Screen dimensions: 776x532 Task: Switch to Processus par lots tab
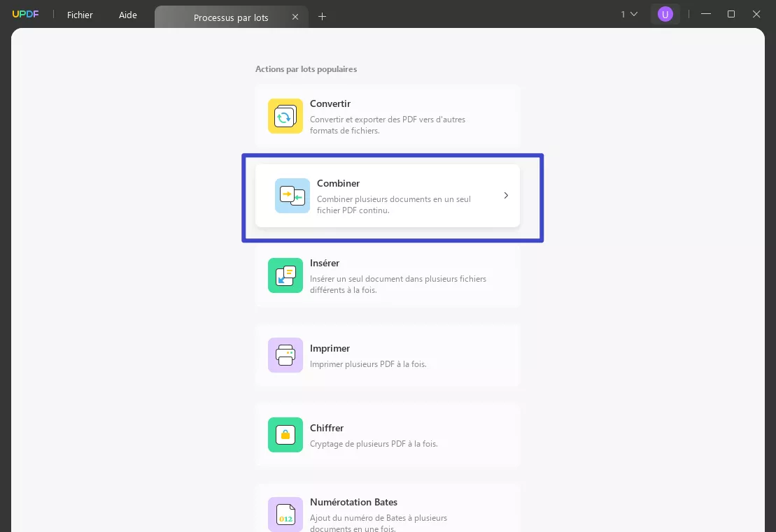tap(231, 17)
